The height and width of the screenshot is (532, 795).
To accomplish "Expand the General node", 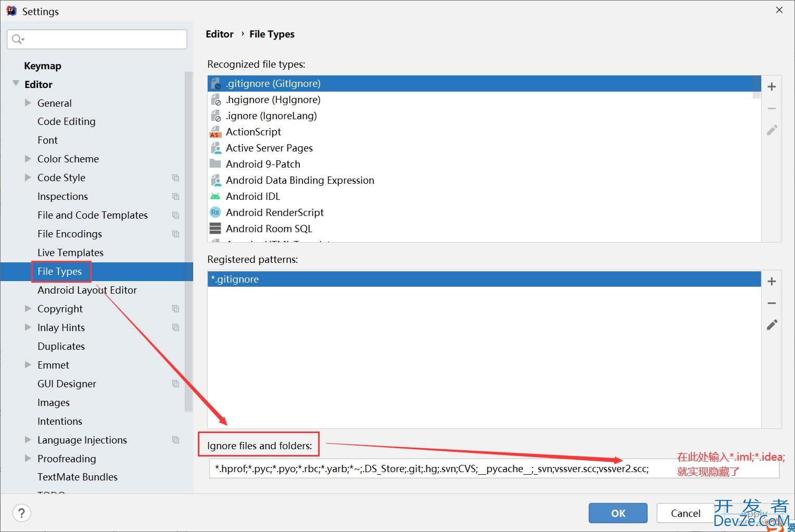I will tap(28, 103).
